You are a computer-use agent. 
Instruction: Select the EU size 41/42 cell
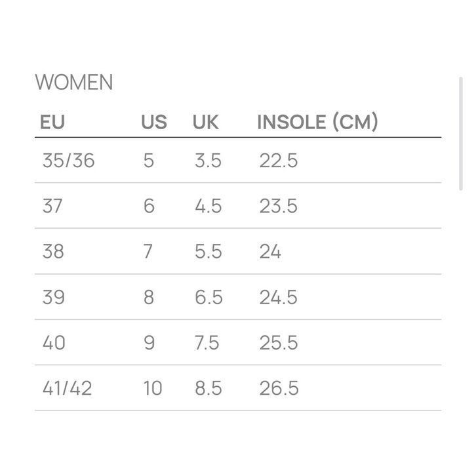click(x=68, y=388)
